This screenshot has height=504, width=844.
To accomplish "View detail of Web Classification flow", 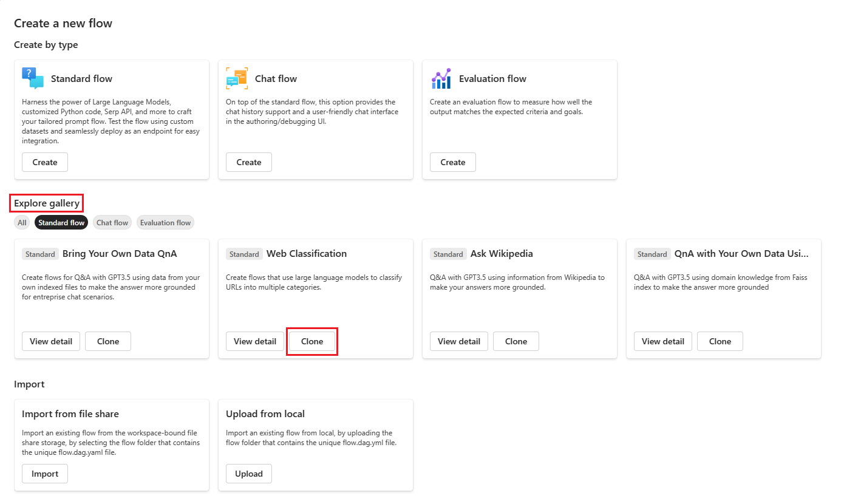I will 255,341.
